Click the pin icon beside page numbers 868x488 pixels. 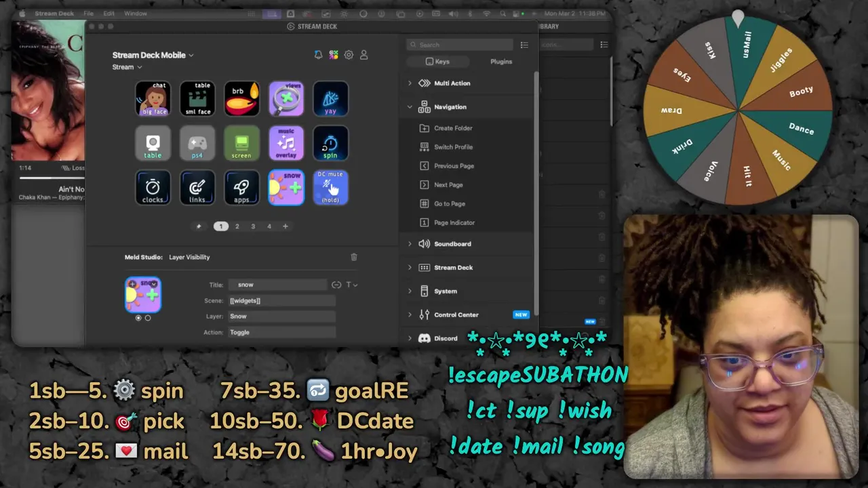tap(199, 226)
